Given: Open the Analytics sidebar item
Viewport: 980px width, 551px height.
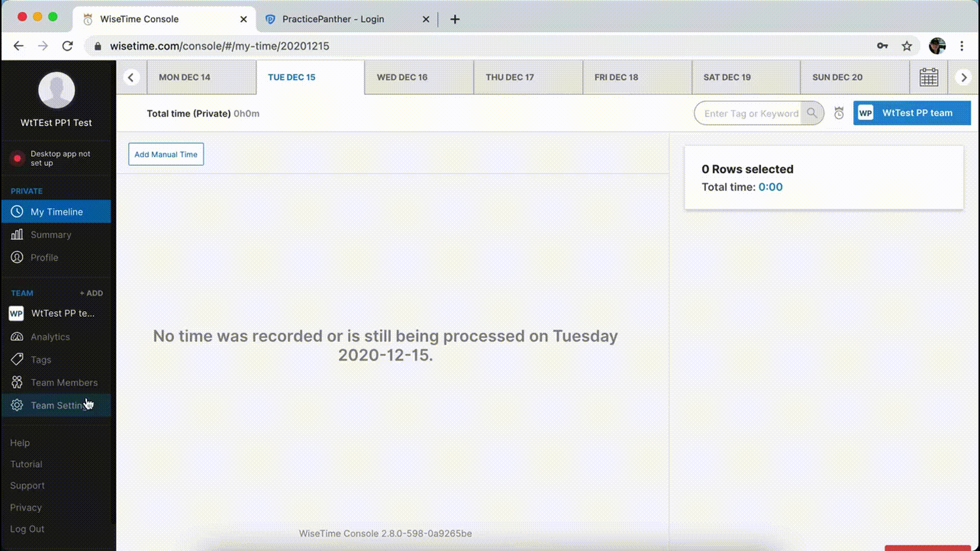Looking at the screenshot, I should [x=56, y=337].
